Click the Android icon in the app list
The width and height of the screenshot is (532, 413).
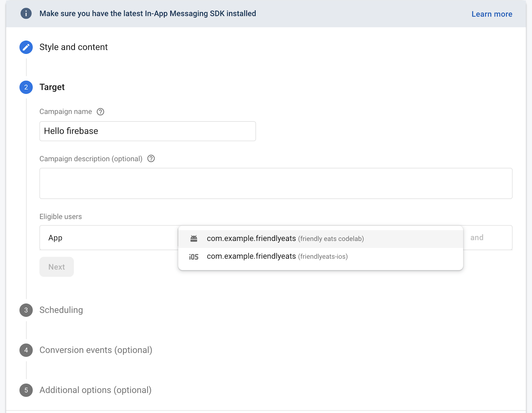pyautogui.click(x=194, y=239)
